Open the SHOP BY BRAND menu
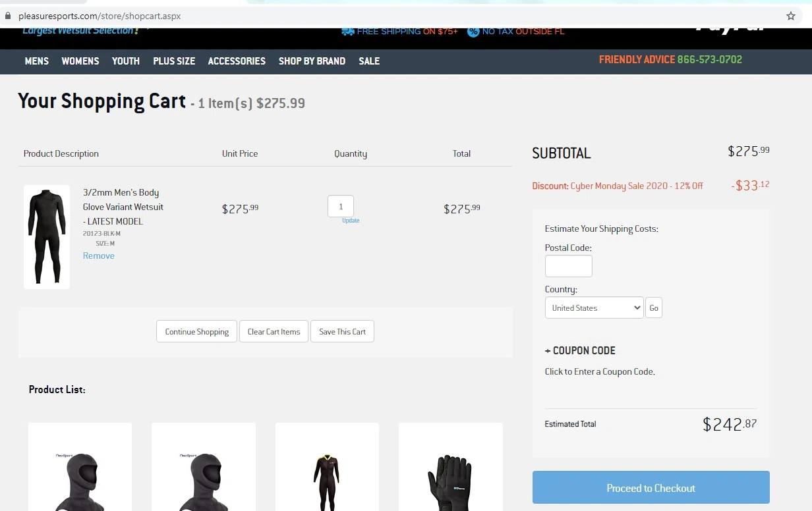Viewport: 812px width, 511px height. (x=312, y=61)
